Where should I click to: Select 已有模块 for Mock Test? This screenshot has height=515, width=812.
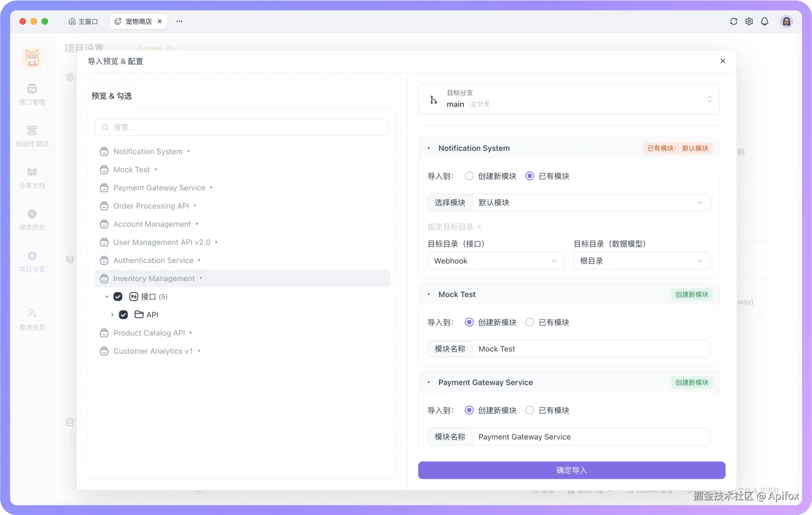[x=530, y=322]
